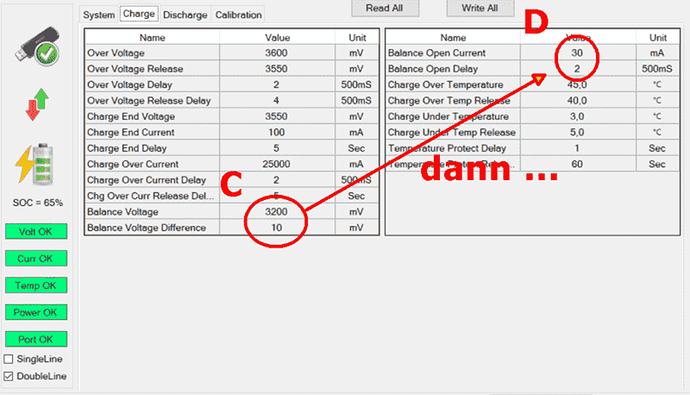690x395 pixels.
Task: Click the Charge End Voltage row name
Action: [x=131, y=116]
